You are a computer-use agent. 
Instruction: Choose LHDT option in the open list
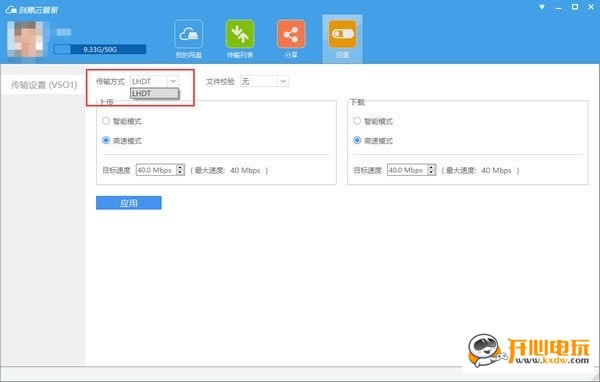155,93
